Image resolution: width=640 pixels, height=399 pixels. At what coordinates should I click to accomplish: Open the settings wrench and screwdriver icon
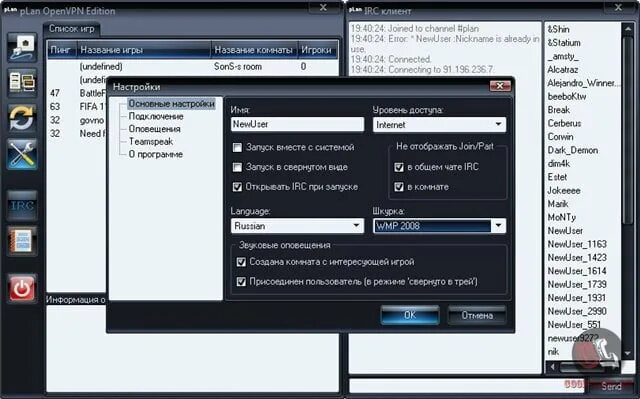[22, 154]
